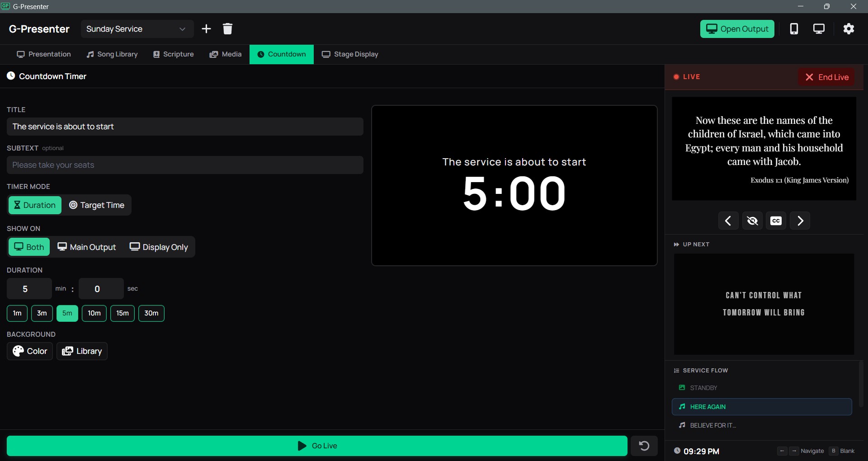
Task: Toggle captions with the CC icon
Action: point(776,221)
